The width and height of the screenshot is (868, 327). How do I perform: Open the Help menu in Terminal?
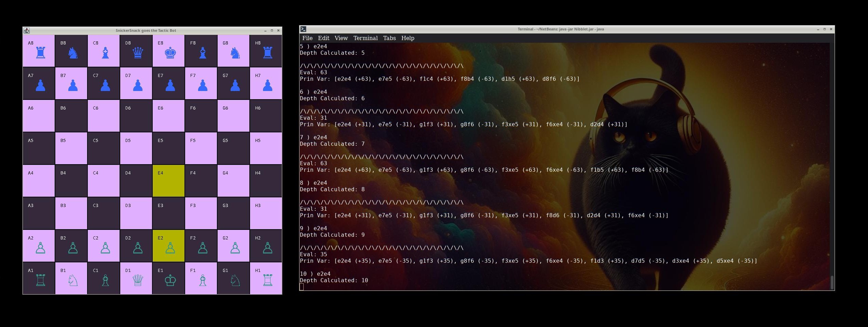tap(408, 38)
